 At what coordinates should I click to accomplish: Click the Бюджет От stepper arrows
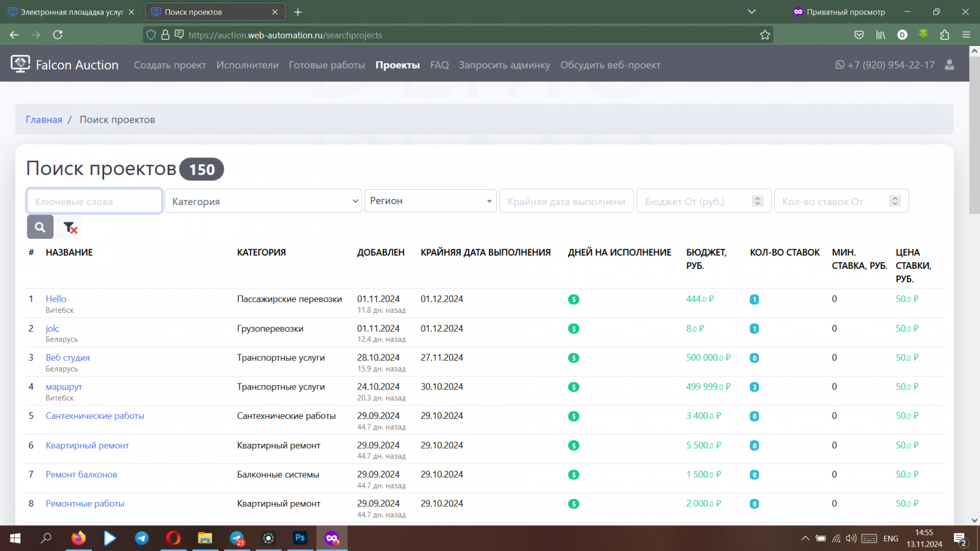coord(758,201)
